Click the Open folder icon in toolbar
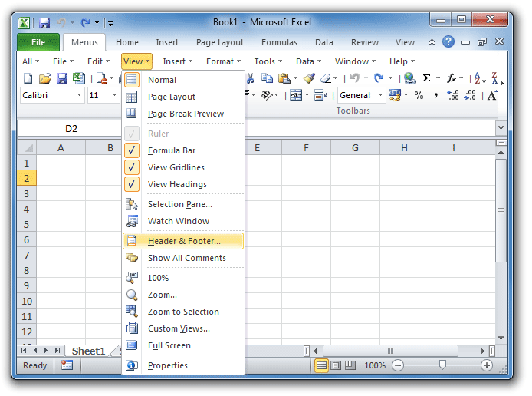The height and width of the screenshot is (396, 532). pos(44,78)
